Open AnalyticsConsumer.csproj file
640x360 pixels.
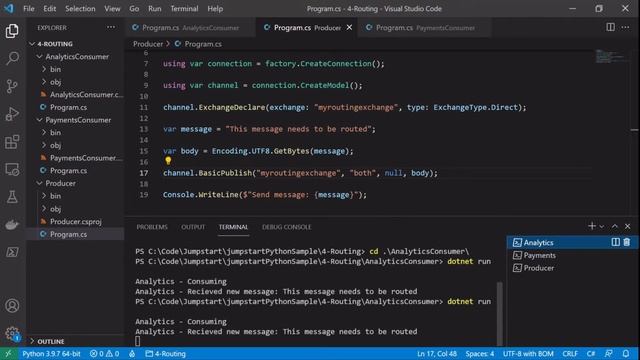coord(76,94)
